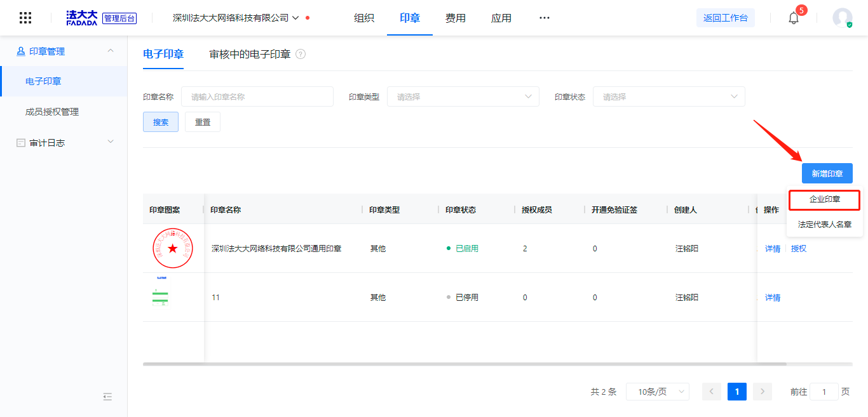
Task: Select the 印章 top menu
Action: pos(410,18)
